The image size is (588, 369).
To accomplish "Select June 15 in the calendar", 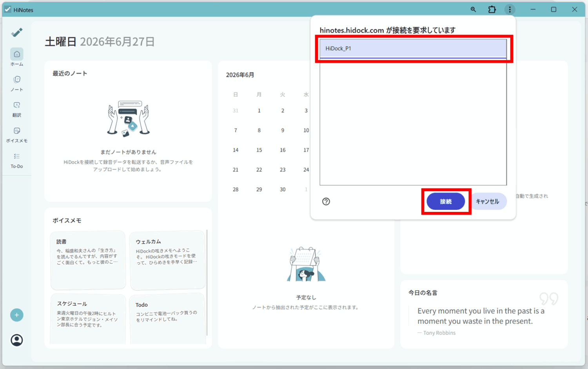I will pyautogui.click(x=259, y=150).
